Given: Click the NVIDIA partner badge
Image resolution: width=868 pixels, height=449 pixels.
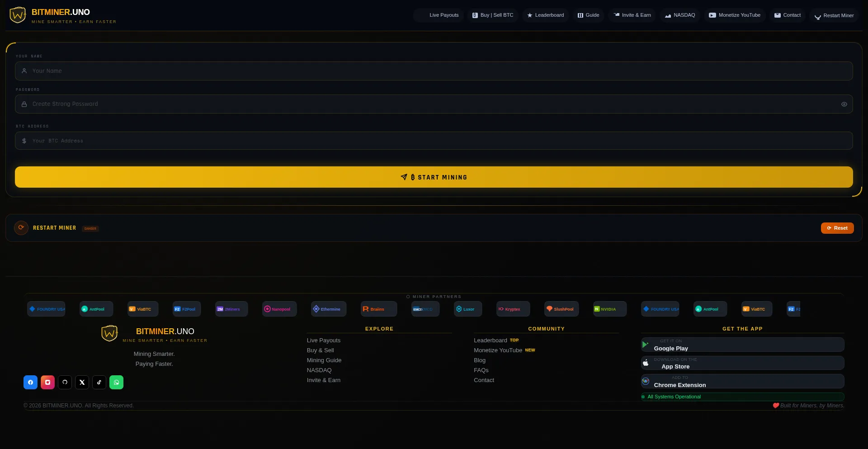Looking at the screenshot, I should [610, 309].
